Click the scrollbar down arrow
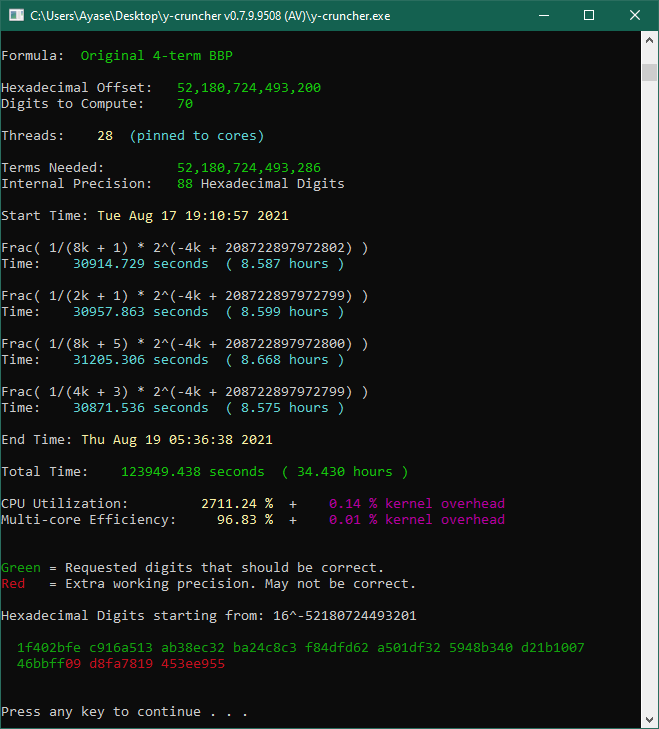 point(649,719)
